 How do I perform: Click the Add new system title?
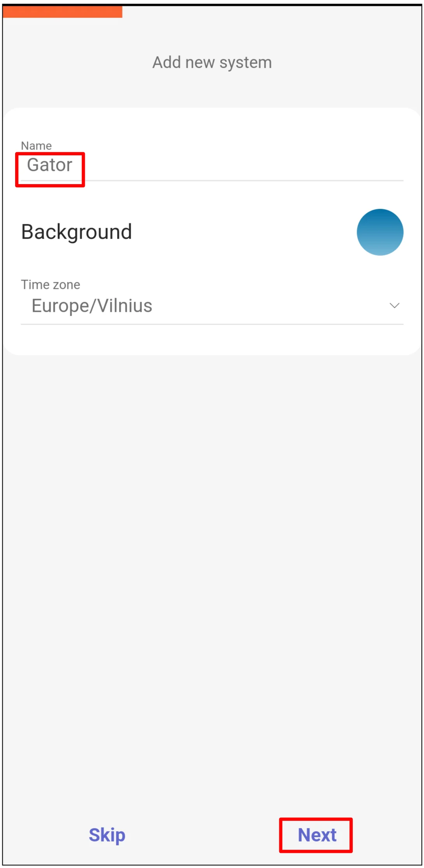pyautogui.click(x=212, y=62)
